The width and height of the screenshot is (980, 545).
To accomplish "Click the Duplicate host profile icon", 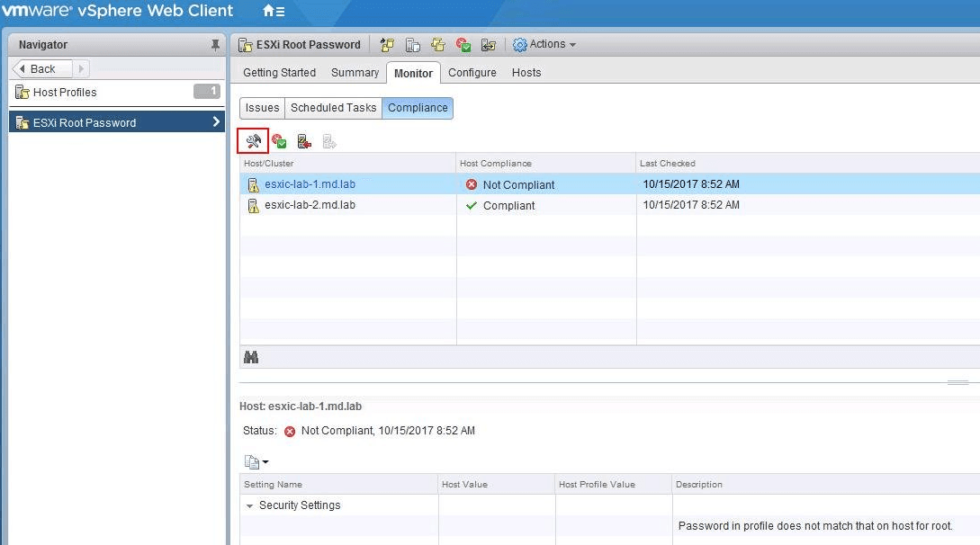I will (x=438, y=45).
